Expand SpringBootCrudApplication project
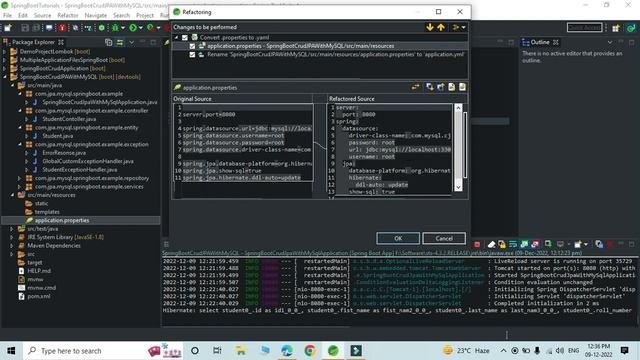The width and height of the screenshot is (640, 360). 4,69
